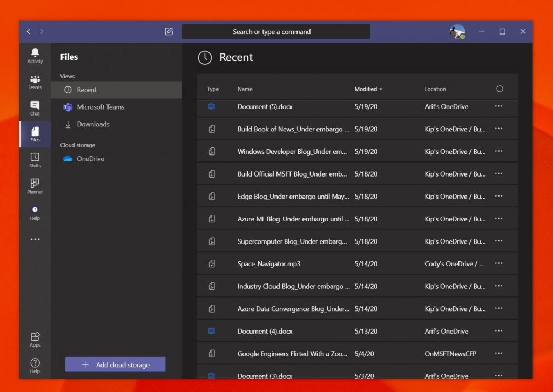Screen dimensions: 553x392
Task: Open Azure ML Blog_Under embargo file
Action: [293, 219]
